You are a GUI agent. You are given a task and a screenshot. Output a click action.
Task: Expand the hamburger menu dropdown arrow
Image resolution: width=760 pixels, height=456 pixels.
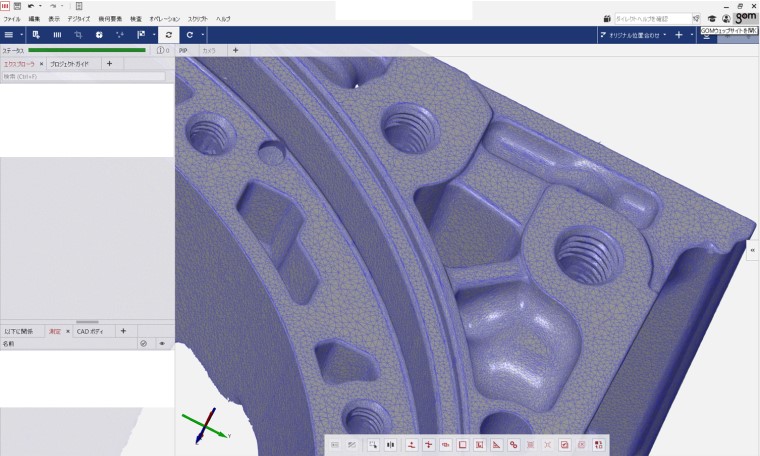point(22,35)
